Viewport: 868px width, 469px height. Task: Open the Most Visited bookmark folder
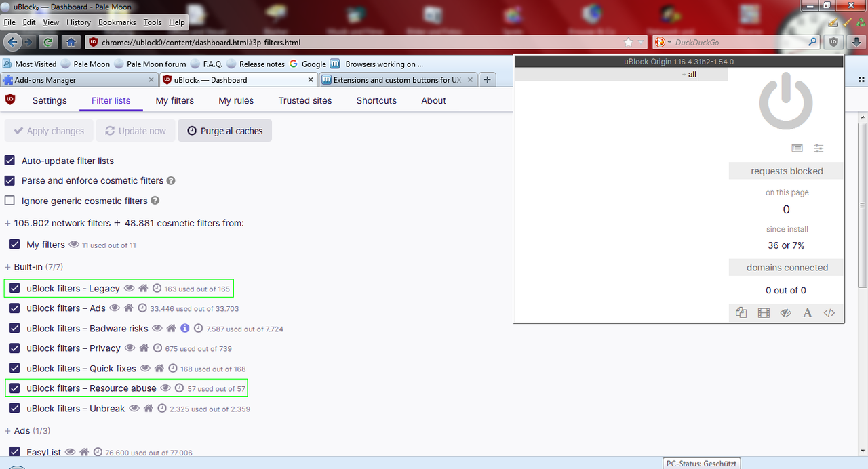click(30, 64)
